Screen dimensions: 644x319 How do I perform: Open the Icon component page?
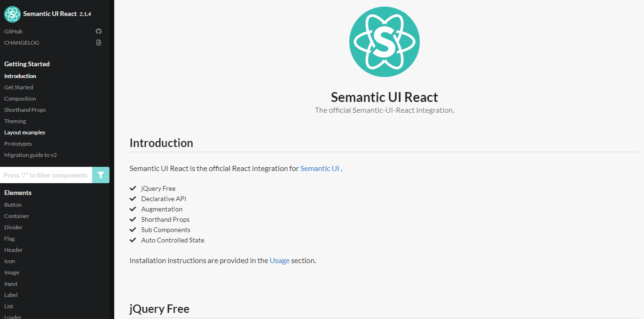point(9,261)
